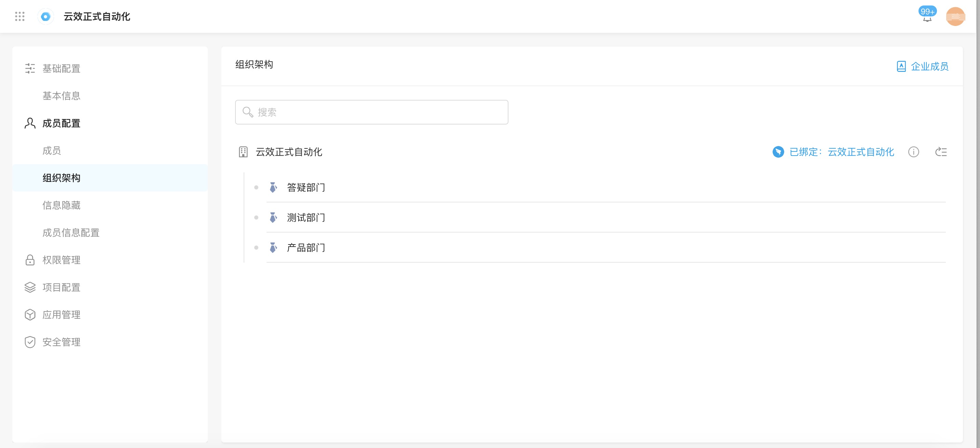Click the building icon next to 云效正式自动化
Image resolution: width=980 pixels, height=448 pixels.
pyautogui.click(x=243, y=152)
